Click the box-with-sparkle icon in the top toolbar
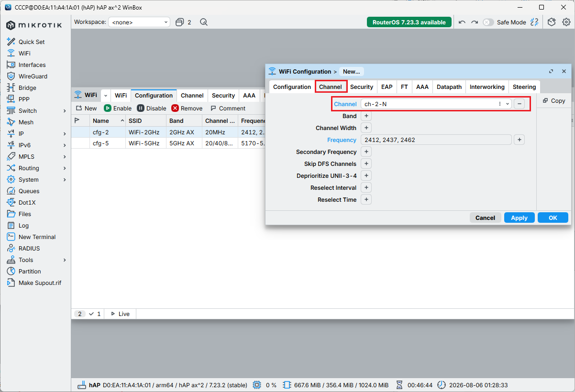This screenshot has height=392, width=575. [x=552, y=22]
